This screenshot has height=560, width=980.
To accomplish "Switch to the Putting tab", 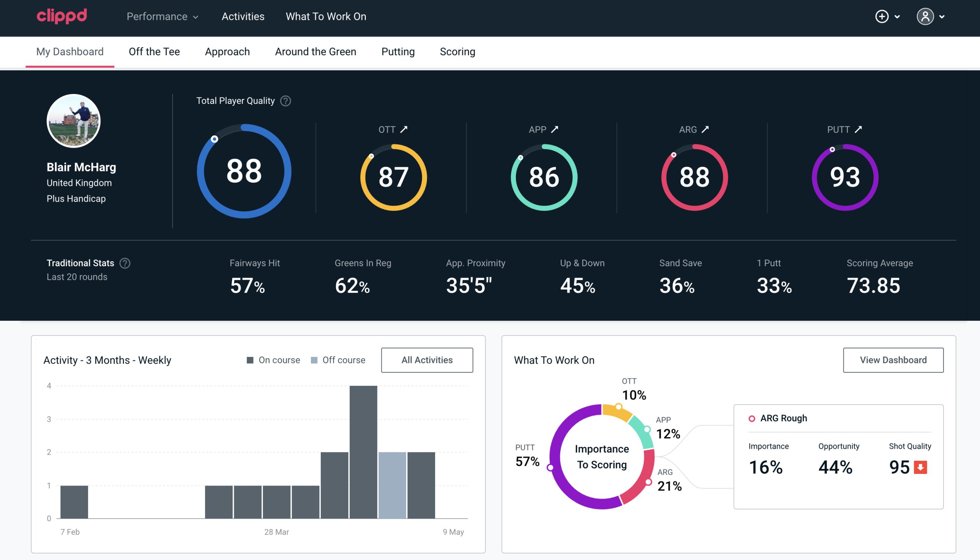I will point(398,51).
